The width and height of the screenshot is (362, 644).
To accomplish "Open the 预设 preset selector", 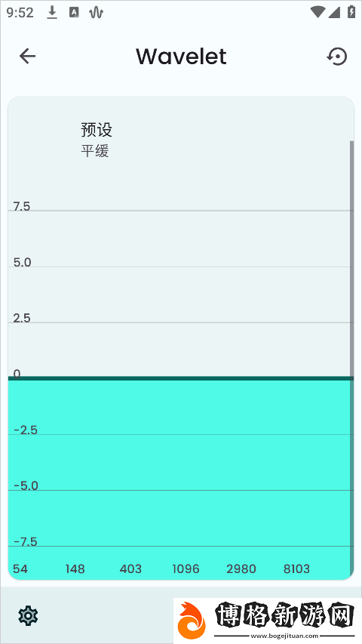I will coord(97,130).
